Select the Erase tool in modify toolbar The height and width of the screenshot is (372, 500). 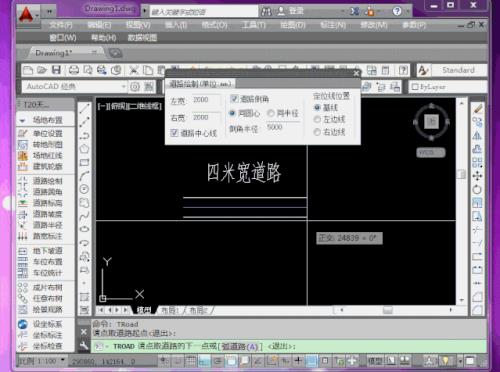coord(477,109)
